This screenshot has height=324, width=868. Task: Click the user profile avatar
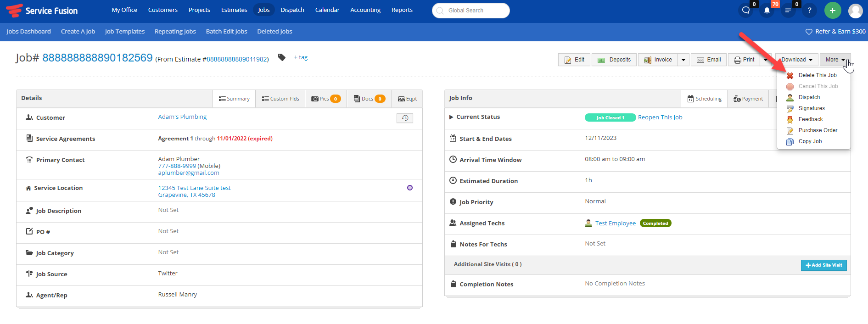point(855,11)
